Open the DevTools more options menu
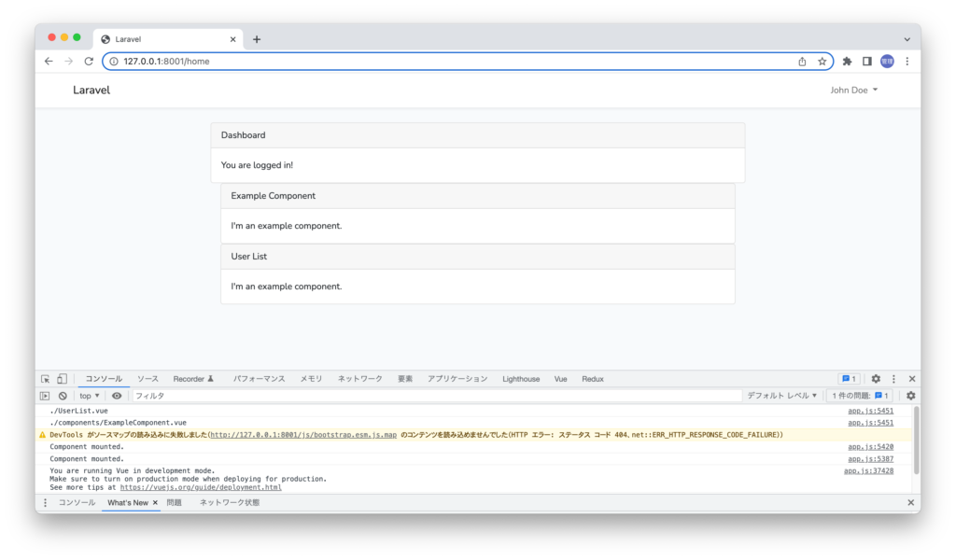The width and height of the screenshot is (956, 560). pos(893,378)
